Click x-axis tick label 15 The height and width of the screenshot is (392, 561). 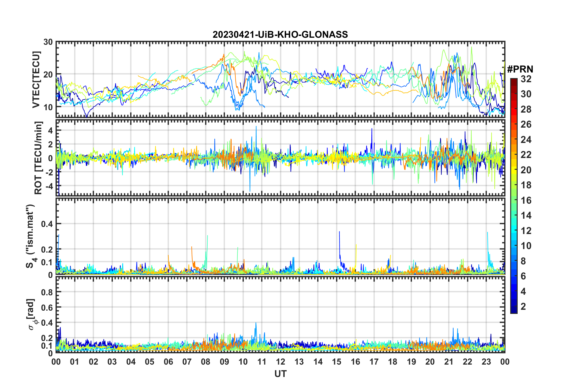[337, 362]
